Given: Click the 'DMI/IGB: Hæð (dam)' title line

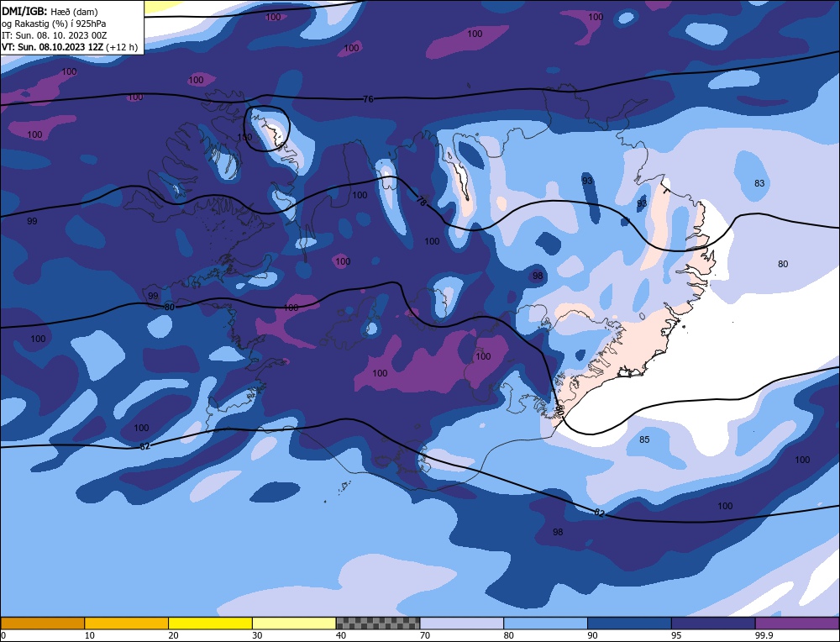Looking at the screenshot, I should tap(50, 11).
